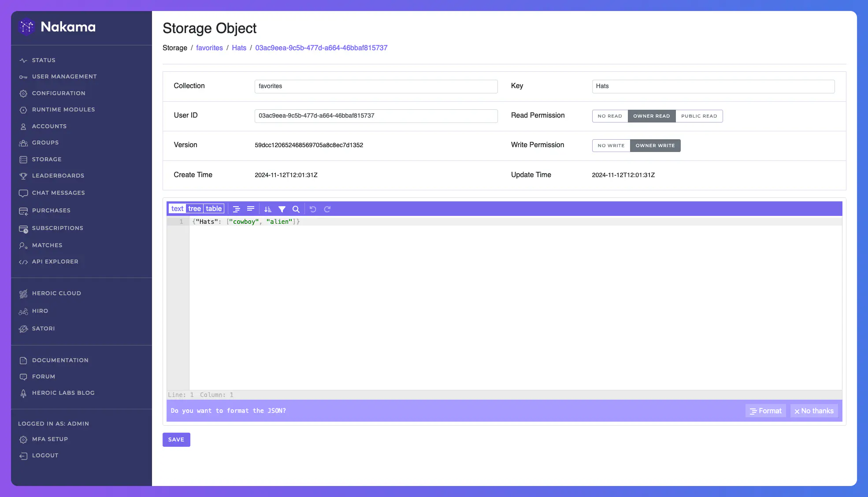Click the Subscriptions icon

click(x=23, y=229)
